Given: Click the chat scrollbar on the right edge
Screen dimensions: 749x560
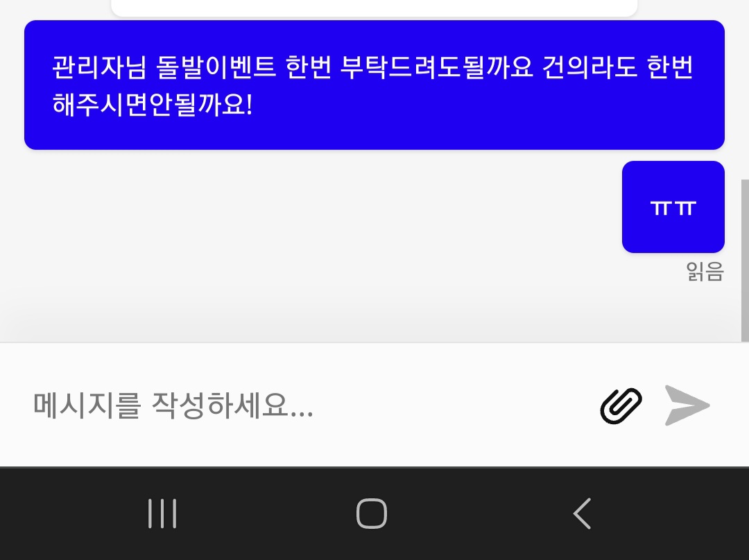Looking at the screenshot, I should point(745,260).
